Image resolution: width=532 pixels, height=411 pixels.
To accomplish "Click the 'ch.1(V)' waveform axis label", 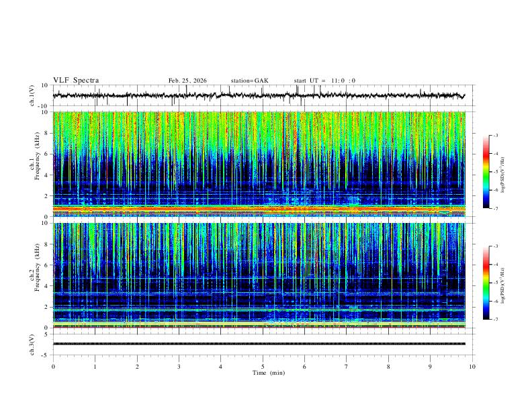I will tap(32, 95).
